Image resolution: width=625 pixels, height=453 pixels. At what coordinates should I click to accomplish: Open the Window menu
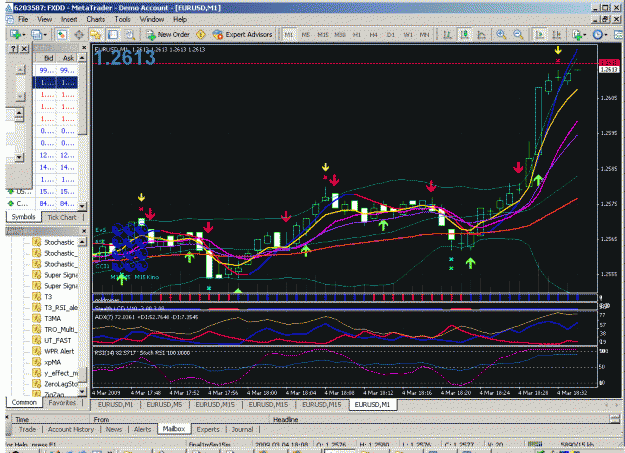click(152, 19)
